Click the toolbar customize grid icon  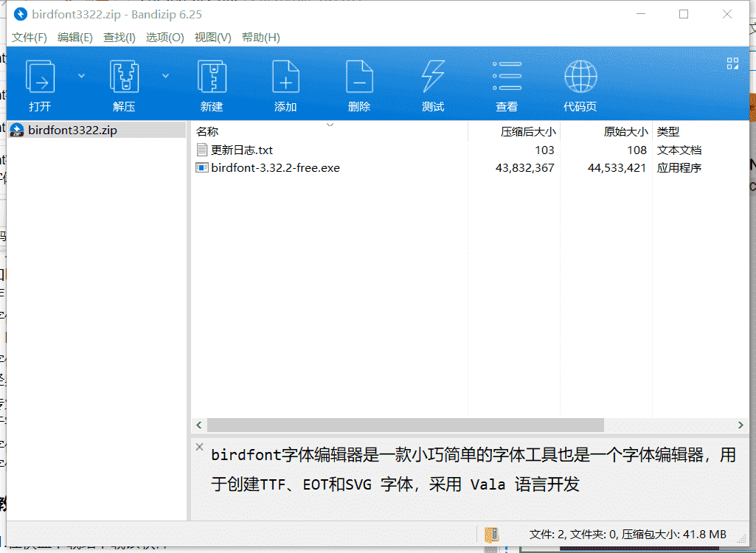(732, 63)
